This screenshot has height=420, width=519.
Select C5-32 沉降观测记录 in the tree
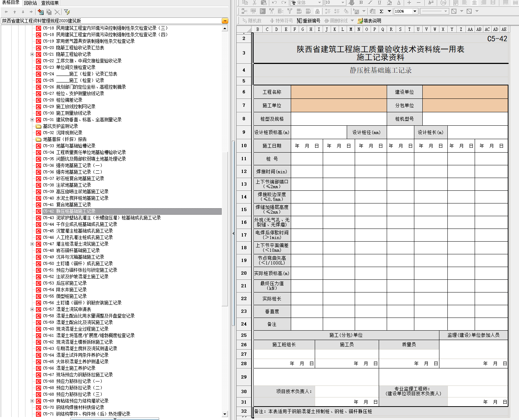pyautogui.click(x=63, y=133)
